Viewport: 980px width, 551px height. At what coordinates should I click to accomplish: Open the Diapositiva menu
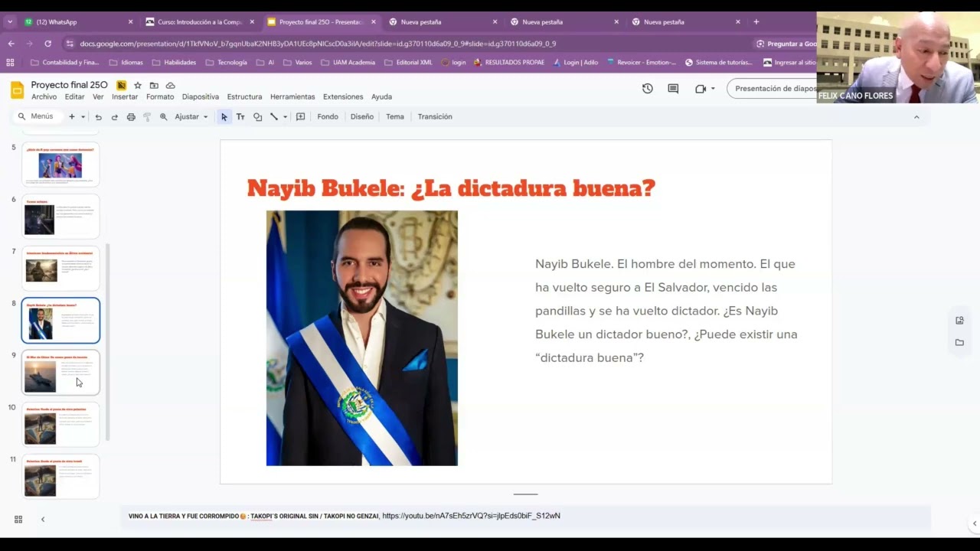[201, 97]
